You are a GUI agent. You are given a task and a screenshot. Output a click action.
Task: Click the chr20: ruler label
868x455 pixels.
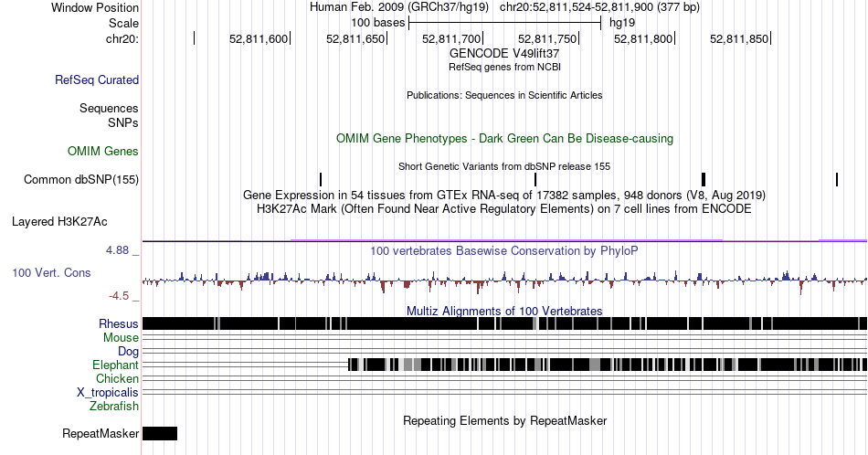[x=122, y=38]
